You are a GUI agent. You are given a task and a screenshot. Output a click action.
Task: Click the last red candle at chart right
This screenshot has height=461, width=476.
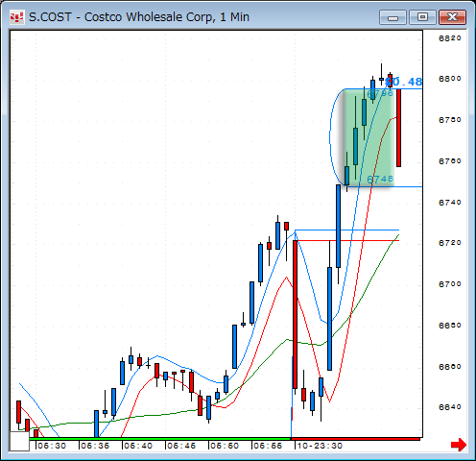pyautogui.click(x=398, y=128)
